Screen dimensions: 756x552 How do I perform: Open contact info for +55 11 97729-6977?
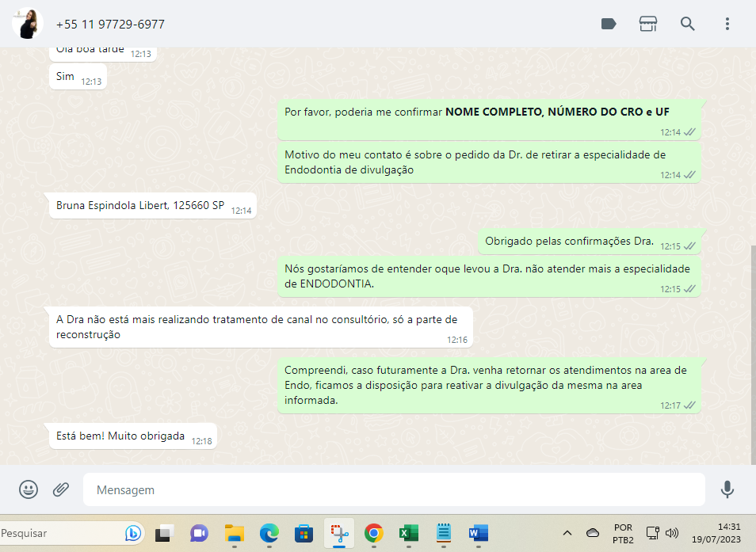coord(110,24)
